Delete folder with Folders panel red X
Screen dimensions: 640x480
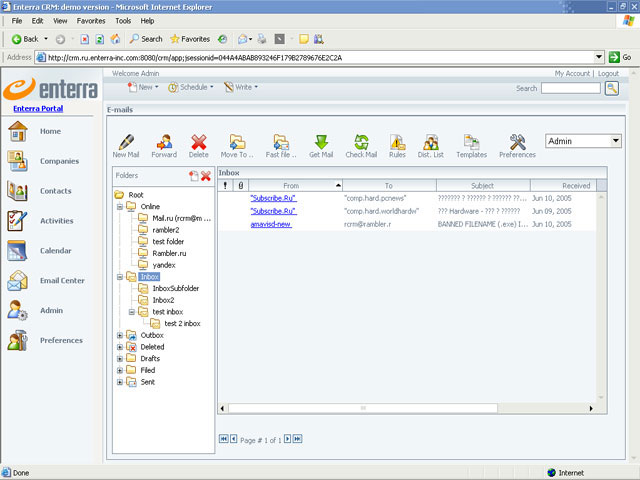(x=206, y=176)
